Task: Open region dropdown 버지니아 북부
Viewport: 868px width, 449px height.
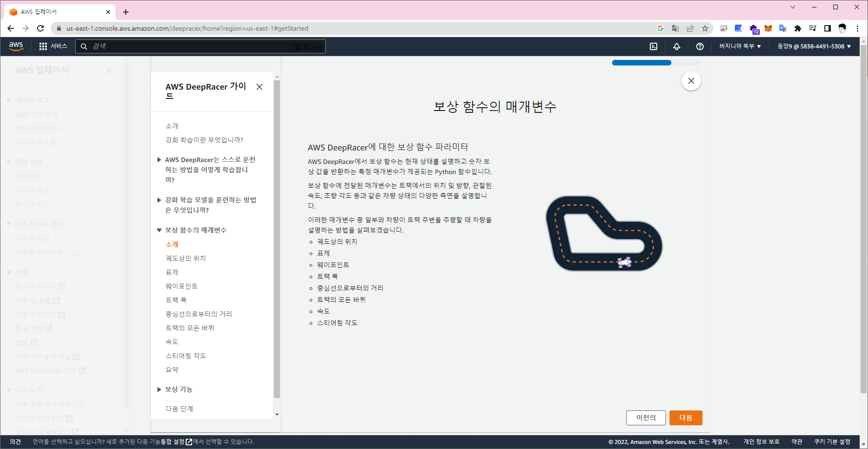Action: (x=740, y=46)
